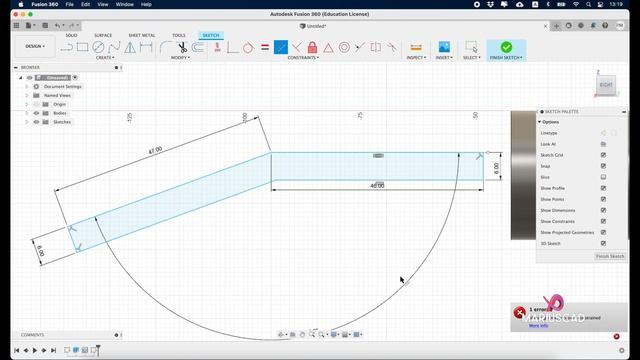
Task: Apply the Curvature constraint
Action: coord(392,47)
